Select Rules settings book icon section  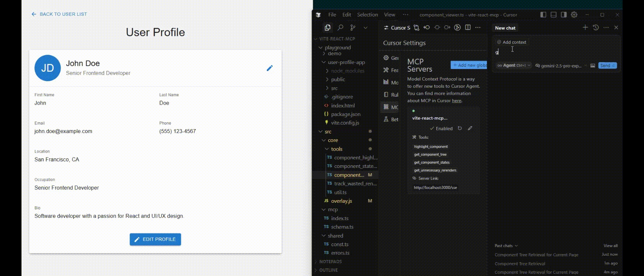coord(391,95)
